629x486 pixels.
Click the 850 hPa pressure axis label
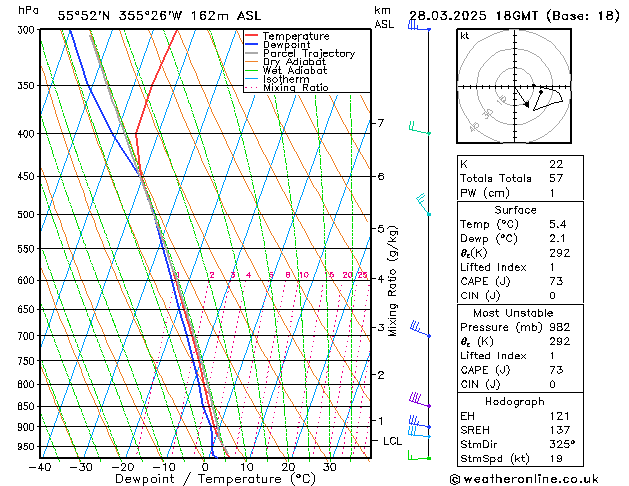[x=26, y=406]
